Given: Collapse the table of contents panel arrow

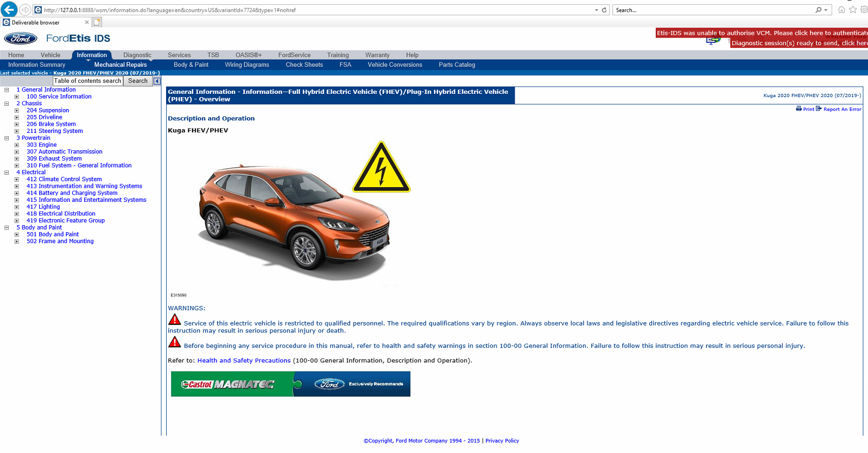Looking at the screenshot, I should (x=157, y=81).
